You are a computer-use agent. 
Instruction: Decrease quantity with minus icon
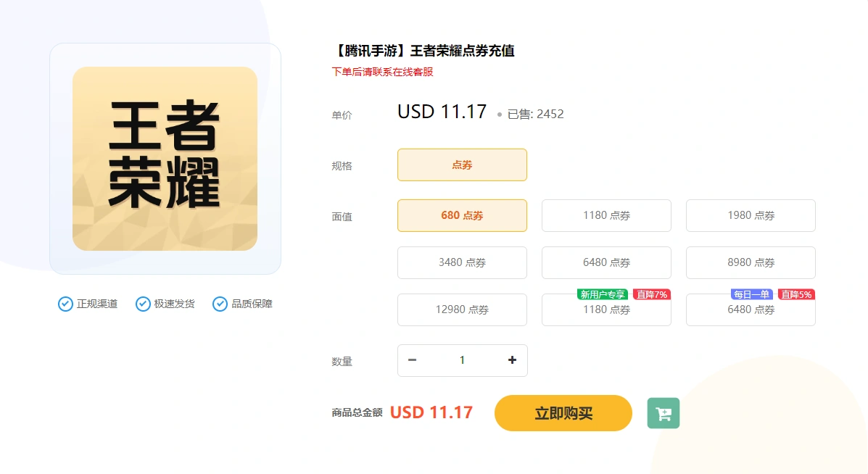[x=412, y=360]
